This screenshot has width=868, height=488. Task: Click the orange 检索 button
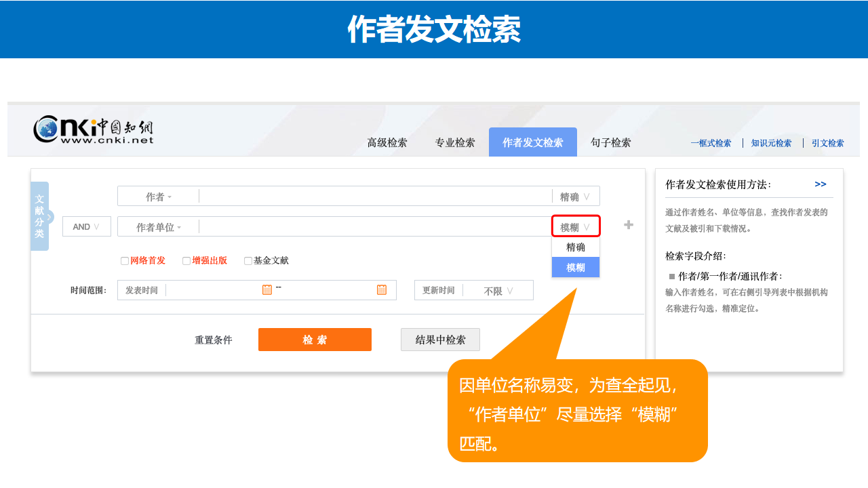tap(315, 340)
